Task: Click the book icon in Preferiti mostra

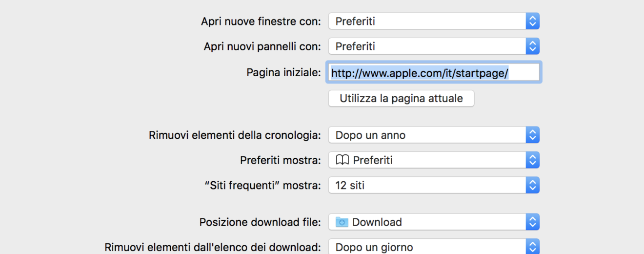Action: click(342, 160)
